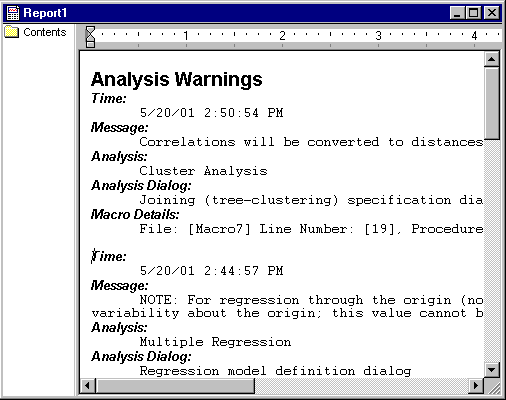Click the vertical scrollbar up arrow
The height and width of the screenshot is (400, 506).
click(492, 59)
